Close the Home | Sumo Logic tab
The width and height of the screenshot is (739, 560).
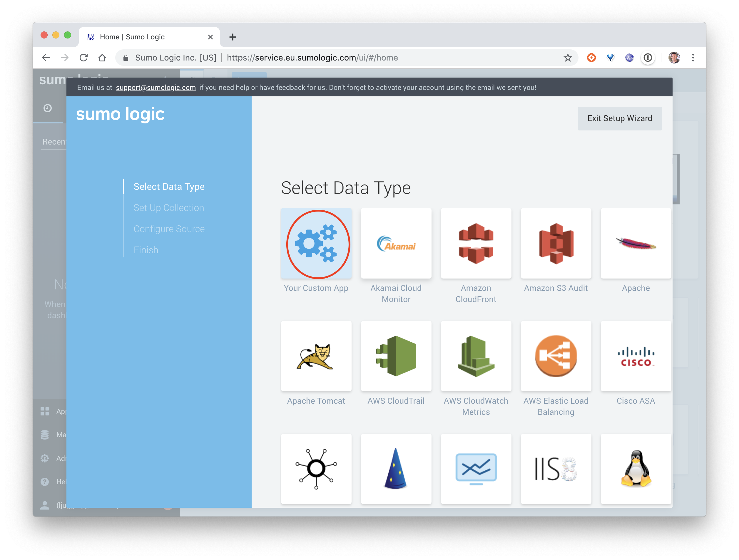coord(210,37)
